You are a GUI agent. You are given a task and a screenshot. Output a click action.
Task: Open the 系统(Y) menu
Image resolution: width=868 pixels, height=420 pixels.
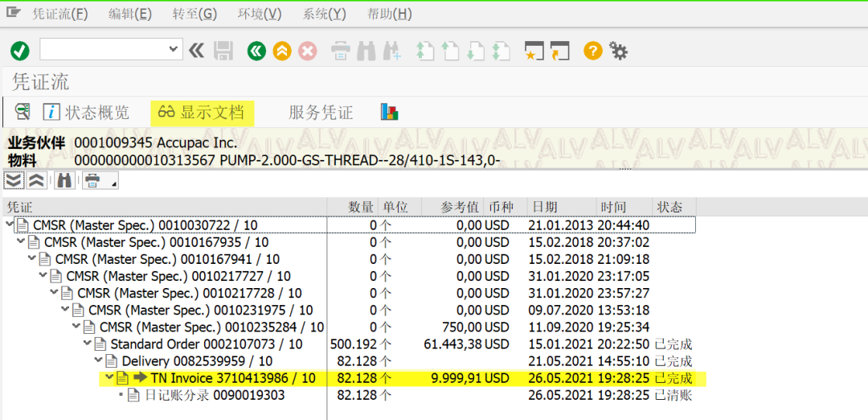(325, 14)
